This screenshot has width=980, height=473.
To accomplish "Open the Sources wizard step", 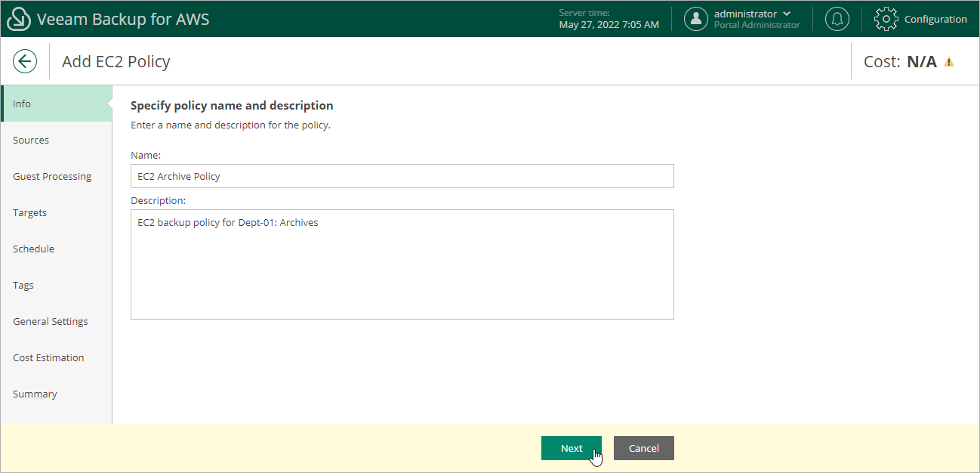I will (31, 140).
